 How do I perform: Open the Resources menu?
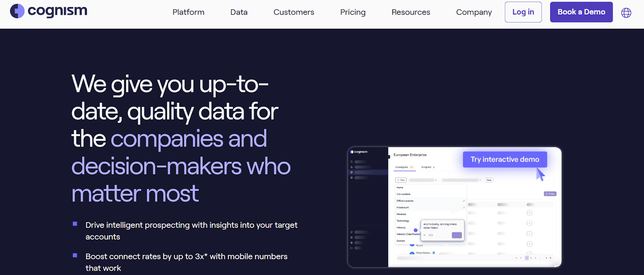tap(411, 12)
